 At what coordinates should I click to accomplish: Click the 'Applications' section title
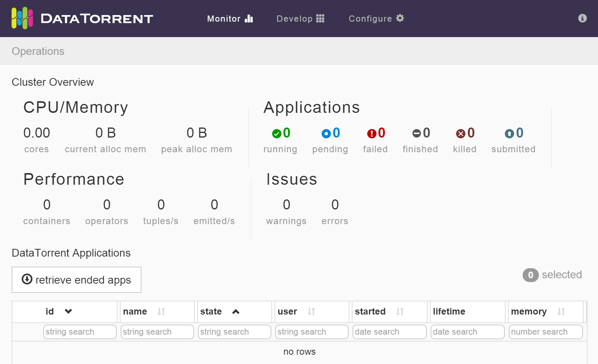pos(312,108)
